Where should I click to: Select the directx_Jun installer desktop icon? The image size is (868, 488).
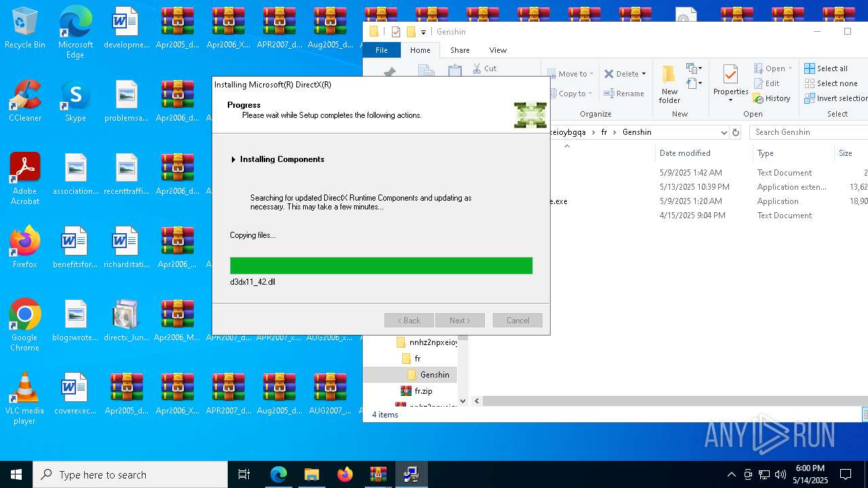click(x=126, y=321)
